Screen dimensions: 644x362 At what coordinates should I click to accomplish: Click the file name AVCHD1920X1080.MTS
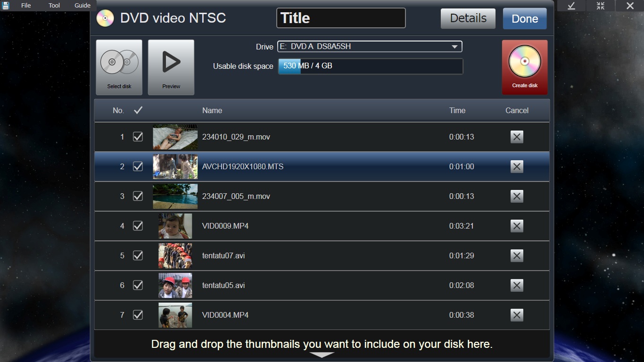tap(243, 166)
